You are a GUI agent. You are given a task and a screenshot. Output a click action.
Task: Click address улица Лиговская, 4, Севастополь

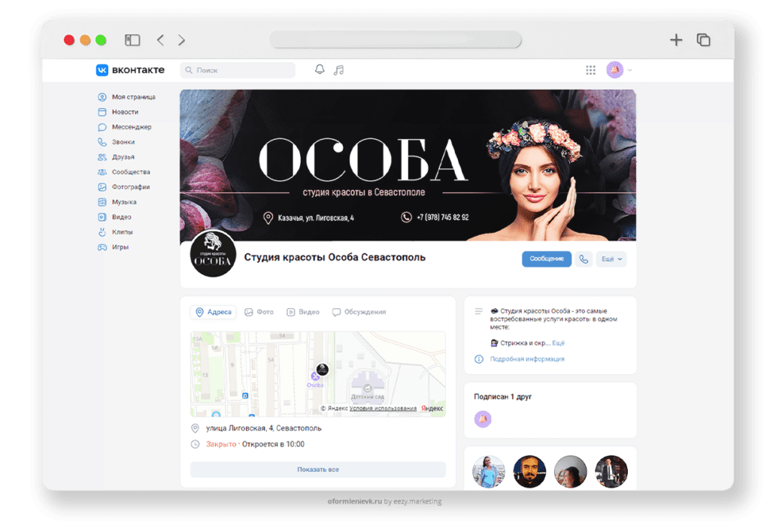click(264, 428)
